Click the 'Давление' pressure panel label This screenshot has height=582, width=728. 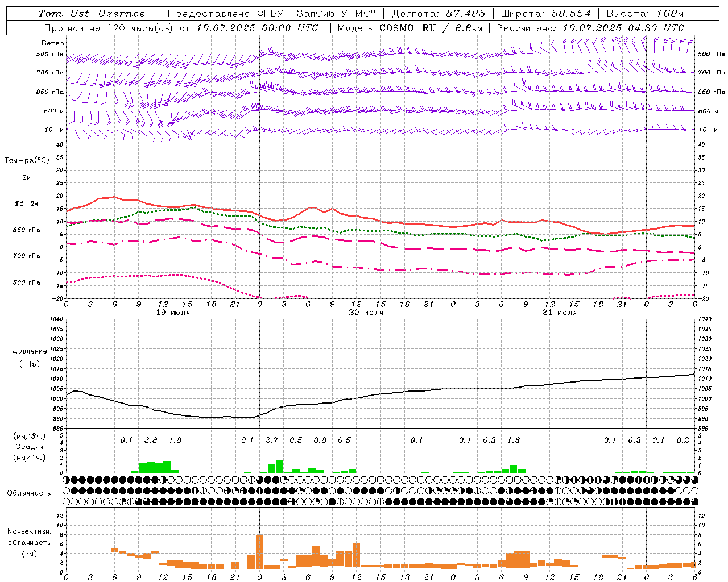pos(30,351)
